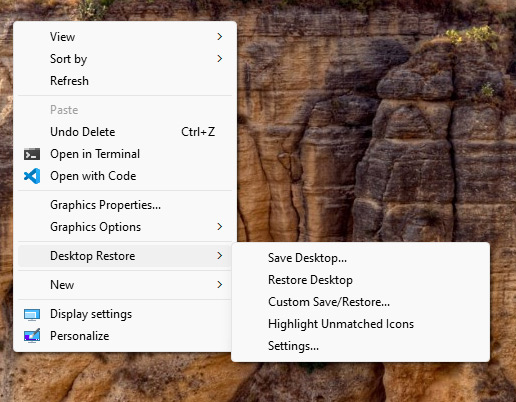
Task: Choose Undo Delete menu entry
Action: [125, 132]
